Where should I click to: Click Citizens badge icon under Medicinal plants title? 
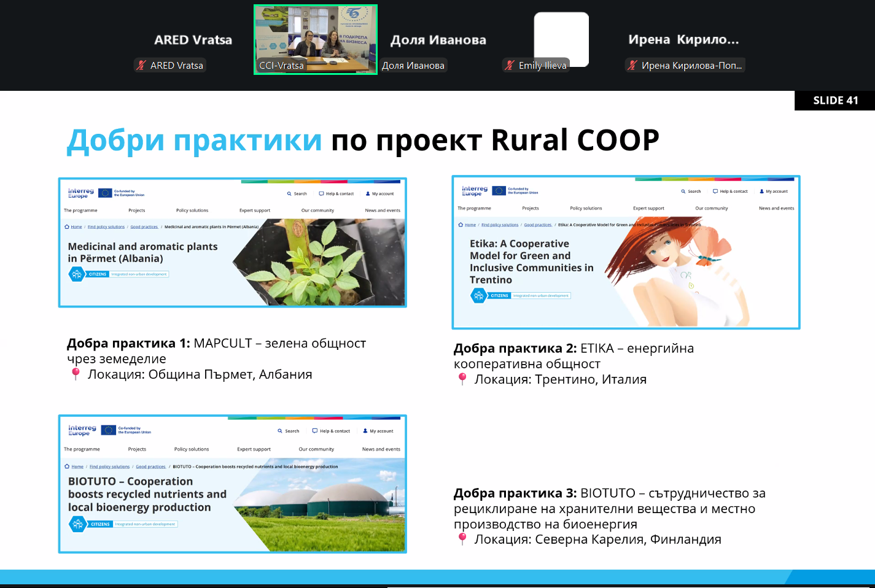(77, 274)
